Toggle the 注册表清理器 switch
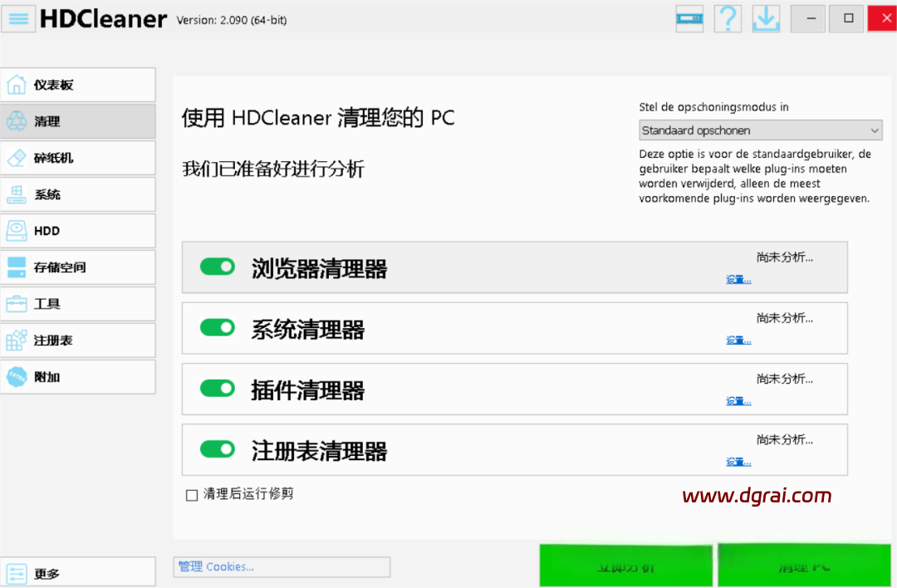Viewport: 897px width, 588px height. click(x=218, y=449)
